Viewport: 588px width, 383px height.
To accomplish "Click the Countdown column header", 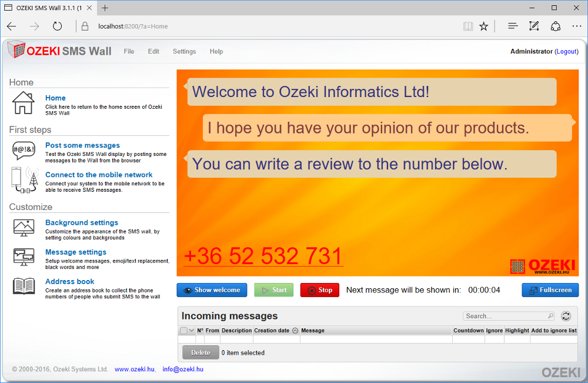I will pos(469,331).
